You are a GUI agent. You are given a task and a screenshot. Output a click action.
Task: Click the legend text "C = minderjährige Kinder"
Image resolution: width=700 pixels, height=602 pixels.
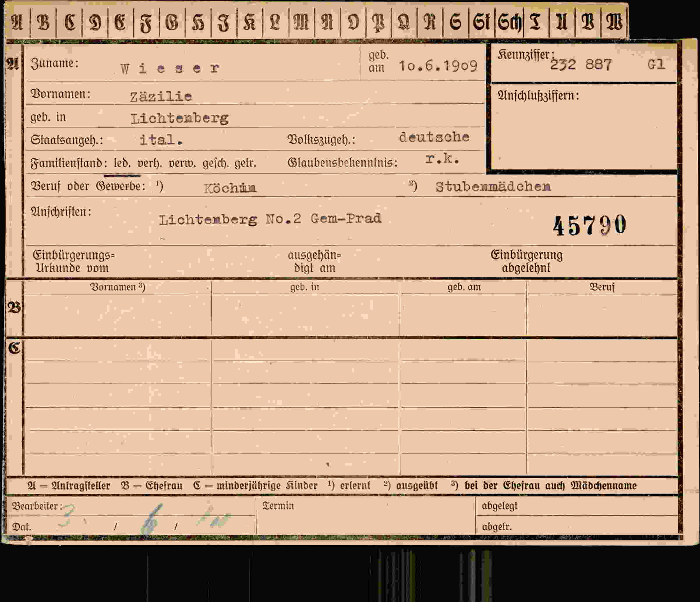point(255,486)
